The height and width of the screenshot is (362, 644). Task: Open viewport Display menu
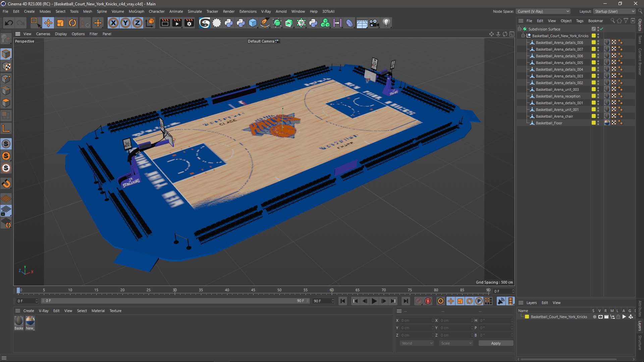pyautogui.click(x=61, y=34)
